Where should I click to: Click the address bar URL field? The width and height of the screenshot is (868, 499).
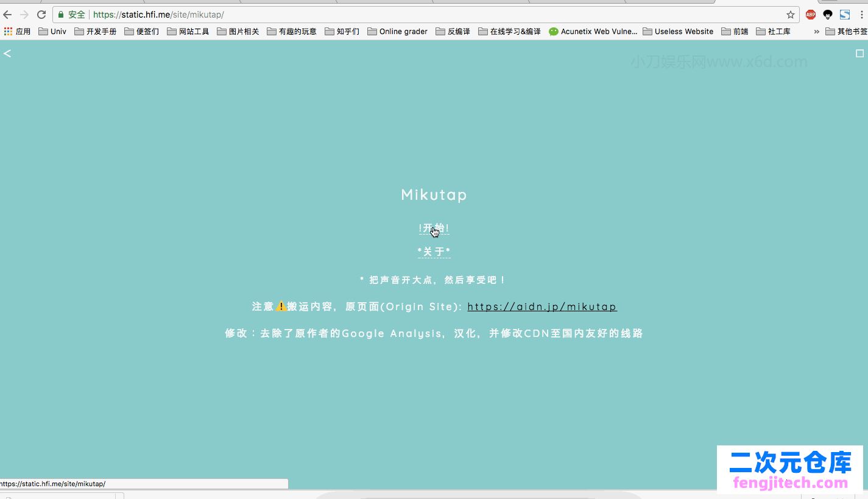coord(426,15)
